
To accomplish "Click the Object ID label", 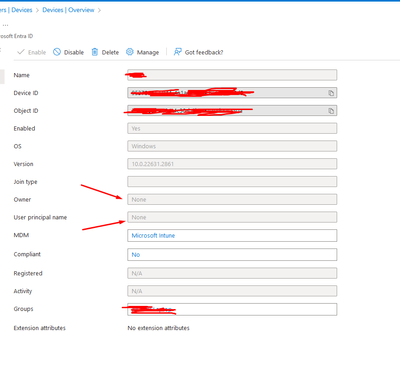I will (x=26, y=111).
